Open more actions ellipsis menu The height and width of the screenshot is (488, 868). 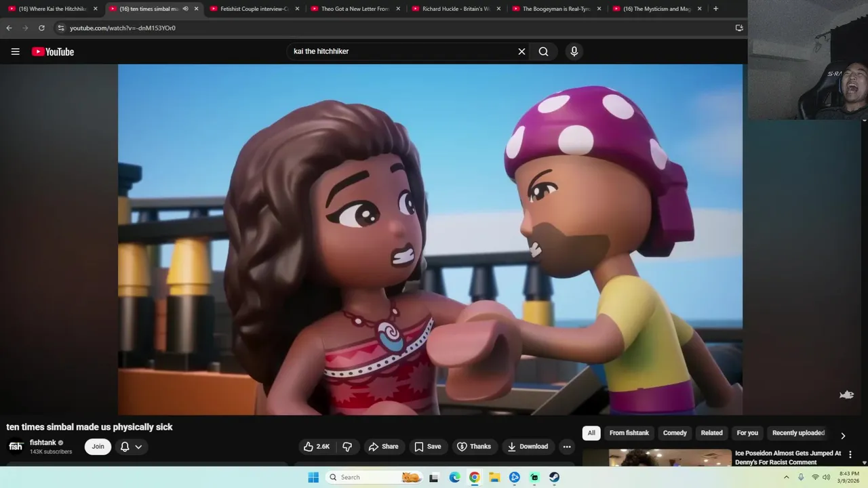click(x=567, y=447)
